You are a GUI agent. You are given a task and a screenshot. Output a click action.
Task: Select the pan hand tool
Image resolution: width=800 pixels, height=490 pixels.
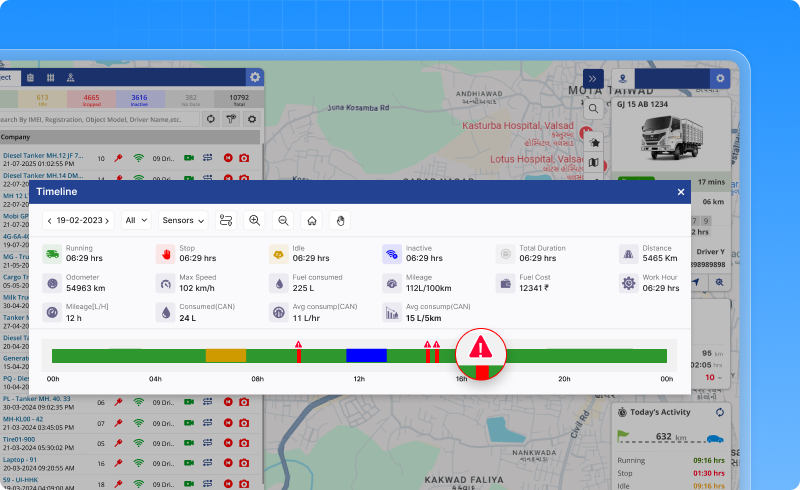click(340, 220)
